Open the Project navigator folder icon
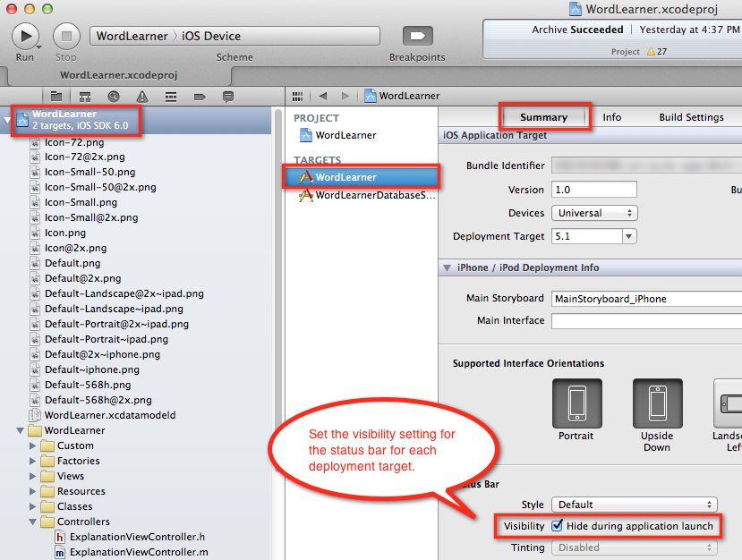This screenshot has height=560, width=742. (x=56, y=97)
